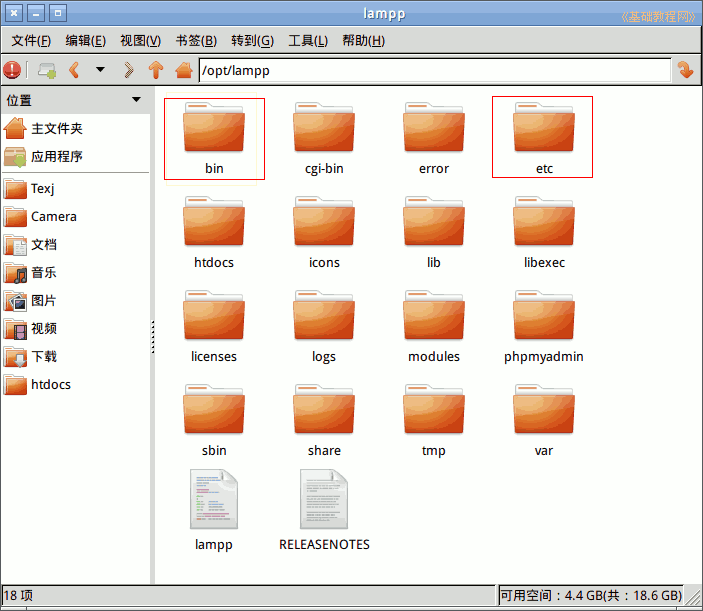Viewport: 703px width, 611px height.
Task: Click the jump-to-path arrow button
Action: 686,70
